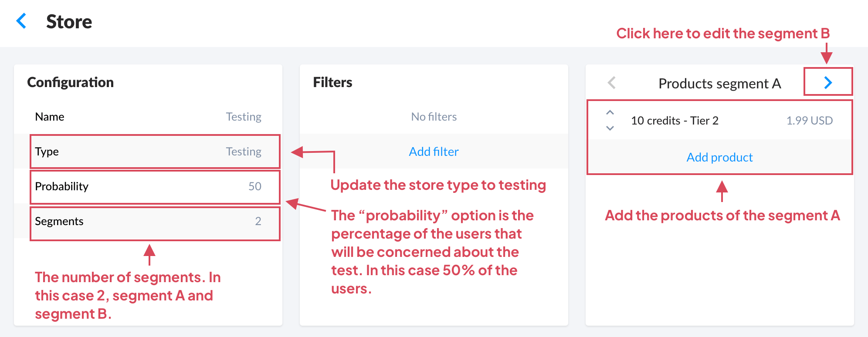Move the 10 credits product down

click(x=610, y=128)
